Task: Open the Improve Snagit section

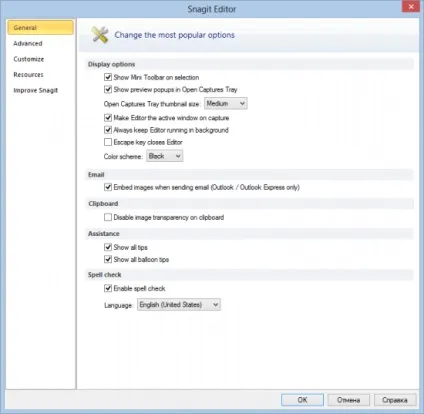Action: tap(36, 90)
